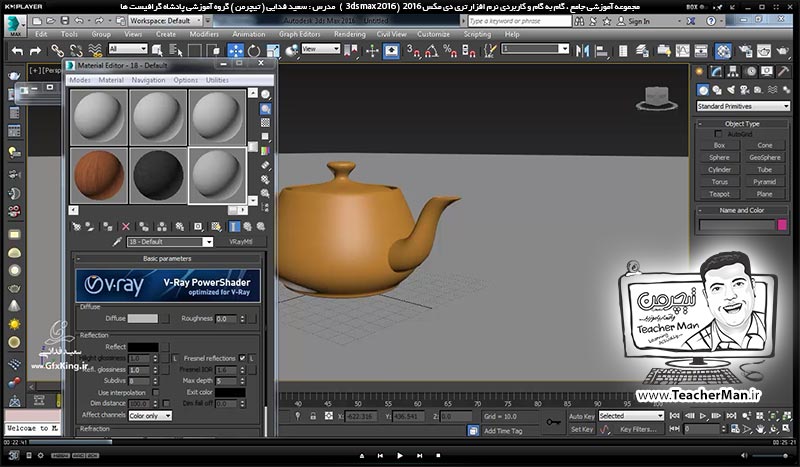The height and width of the screenshot is (467, 800).
Task: Open the selection filter All dropdown
Action: 128,49
